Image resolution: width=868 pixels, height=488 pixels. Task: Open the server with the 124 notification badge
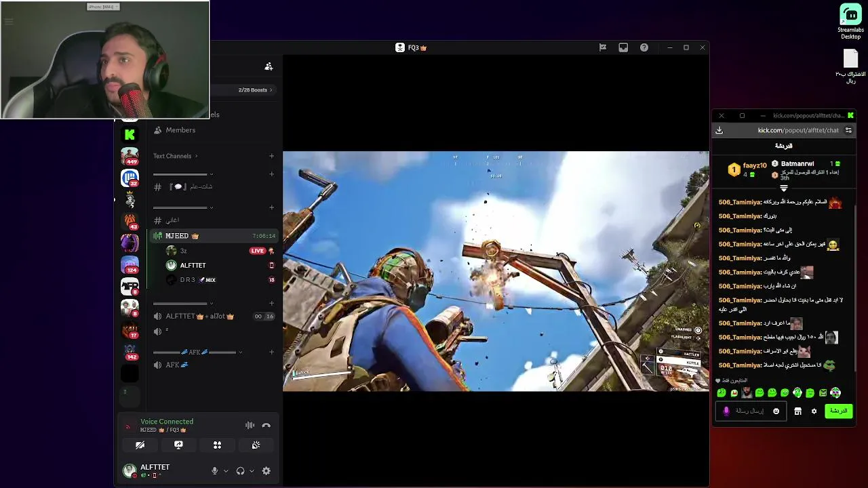[x=130, y=264]
